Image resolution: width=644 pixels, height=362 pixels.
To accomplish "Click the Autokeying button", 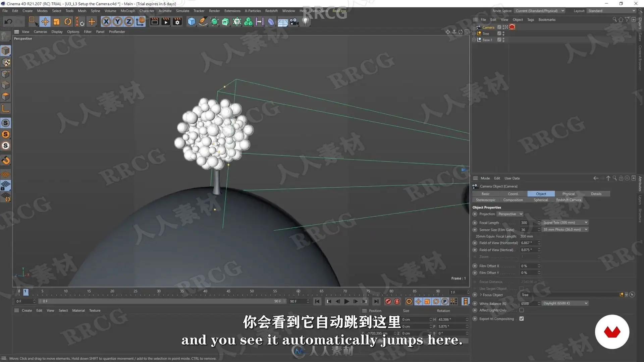I will [397, 301].
